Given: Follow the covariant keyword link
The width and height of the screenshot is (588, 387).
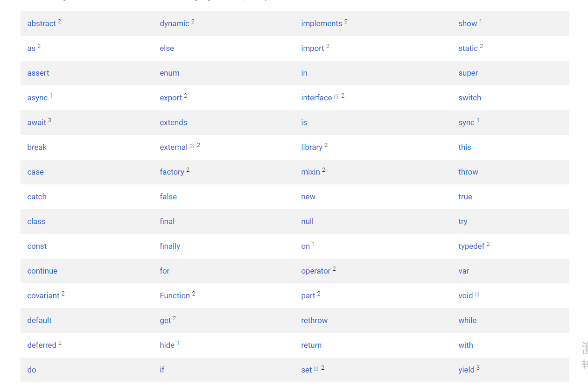Looking at the screenshot, I should click(x=43, y=296).
